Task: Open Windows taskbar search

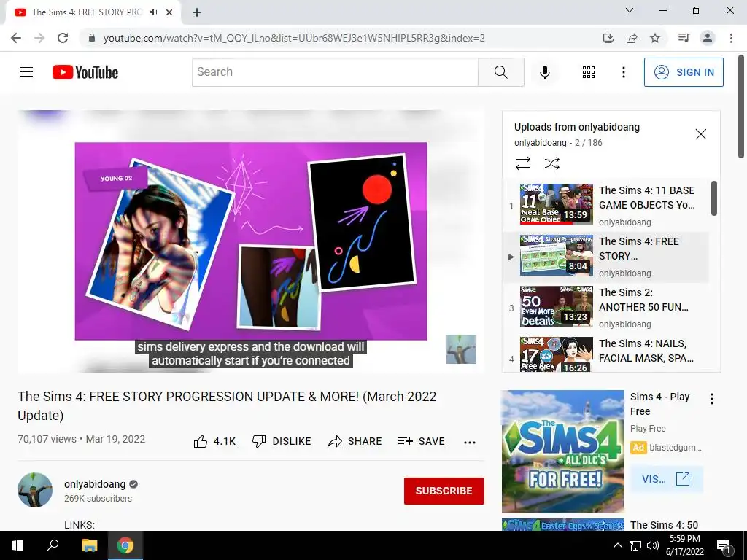Action: [53, 545]
